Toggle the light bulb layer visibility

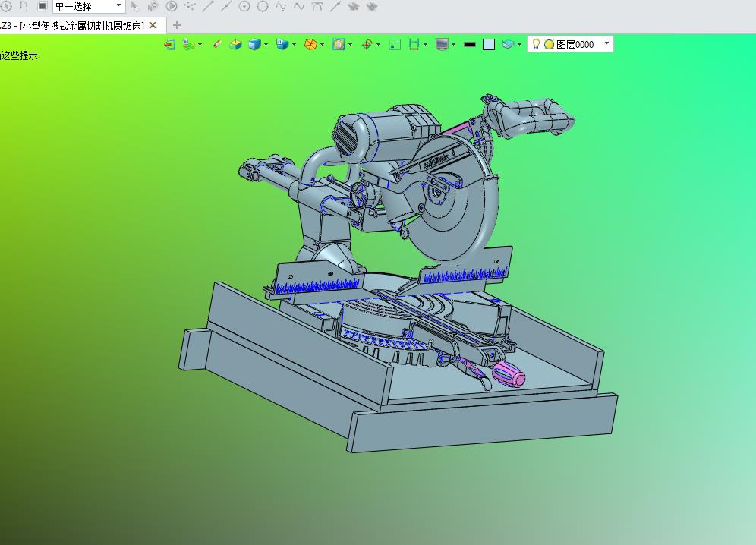pos(536,44)
